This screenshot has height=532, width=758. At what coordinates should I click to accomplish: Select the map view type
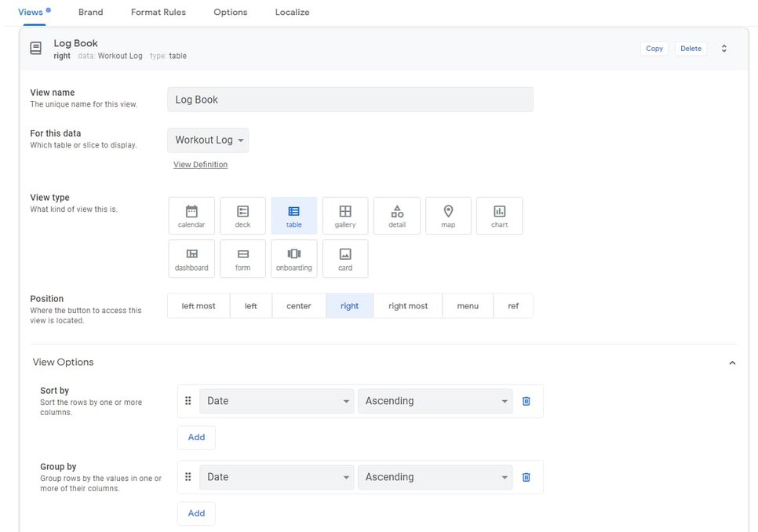[448, 215]
